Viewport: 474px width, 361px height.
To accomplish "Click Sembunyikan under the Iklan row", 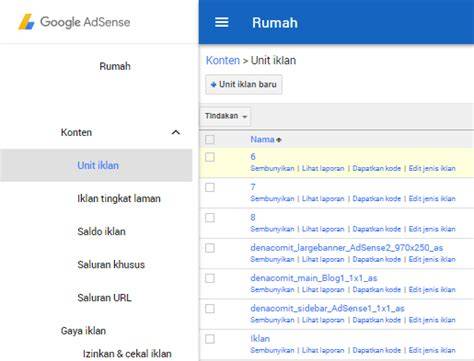I will click(272, 350).
